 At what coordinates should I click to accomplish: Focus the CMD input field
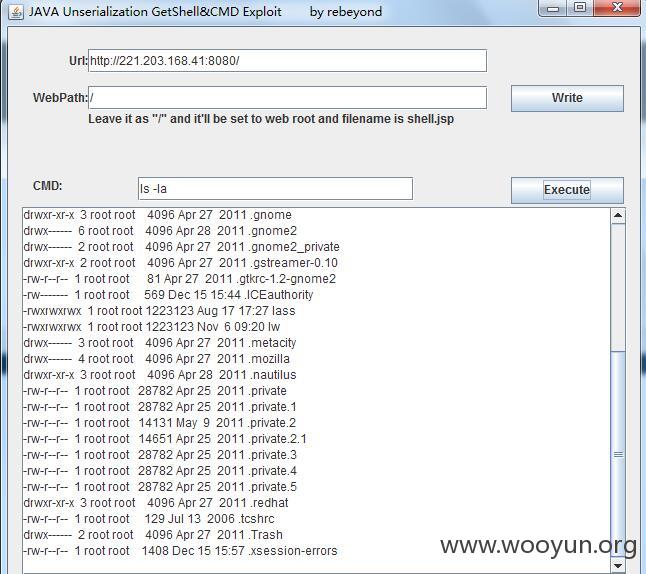(x=275, y=189)
